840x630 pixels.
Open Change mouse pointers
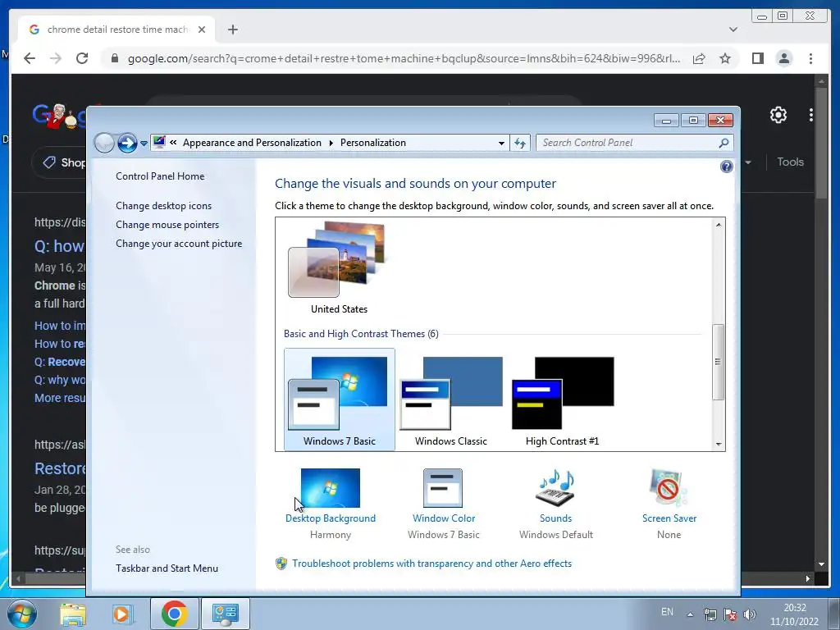[x=167, y=225]
